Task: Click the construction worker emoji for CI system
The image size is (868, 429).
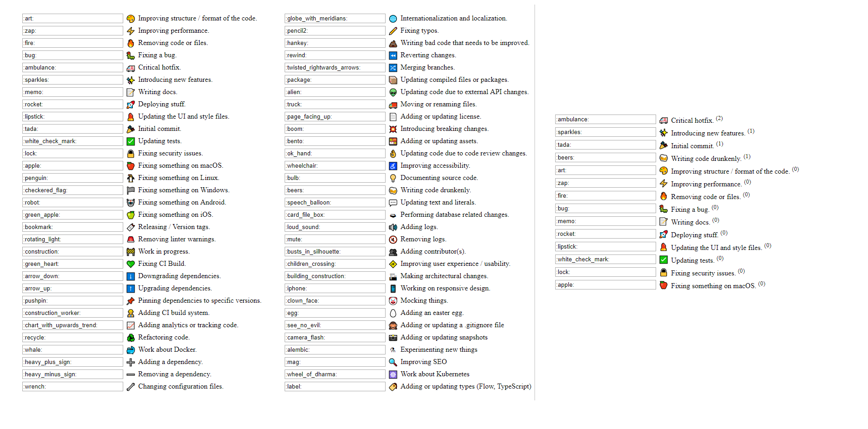Action: pyautogui.click(x=130, y=313)
